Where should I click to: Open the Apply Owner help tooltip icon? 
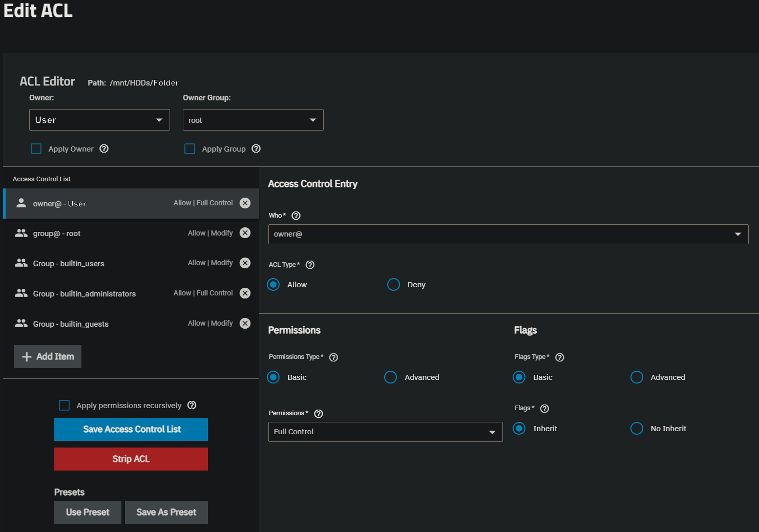point(104,148)
